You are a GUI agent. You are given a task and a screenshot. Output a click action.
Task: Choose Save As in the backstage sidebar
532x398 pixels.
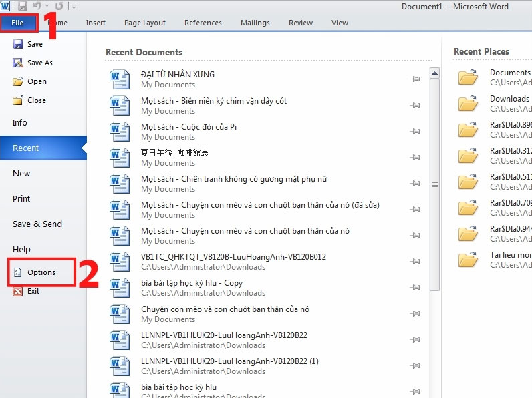tap(39, 63)
